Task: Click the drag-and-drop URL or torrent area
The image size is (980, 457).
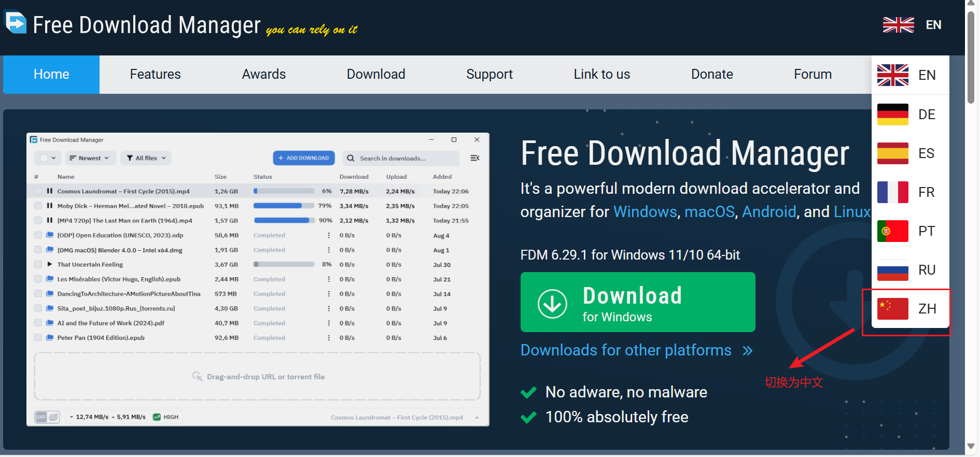Action: coord(258,377)
